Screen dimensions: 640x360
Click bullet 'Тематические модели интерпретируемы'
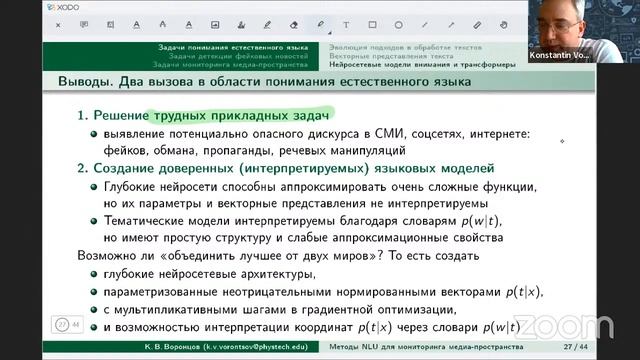pyautogui.click(x=303, y=229)
